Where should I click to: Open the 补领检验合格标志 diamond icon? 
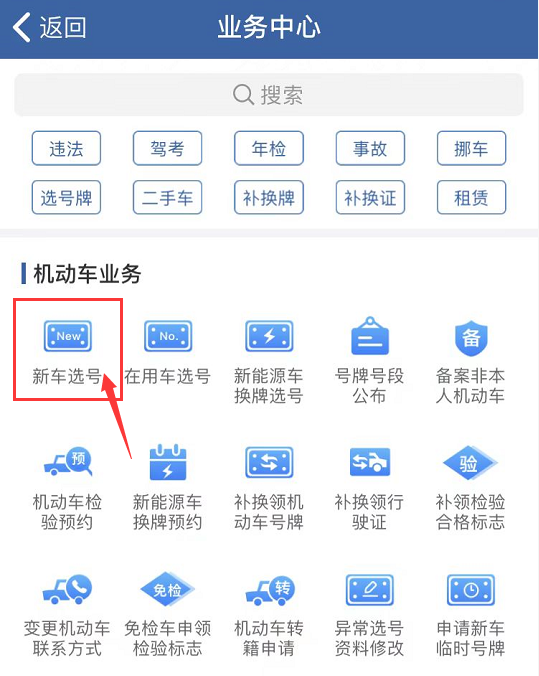point(470,463)
